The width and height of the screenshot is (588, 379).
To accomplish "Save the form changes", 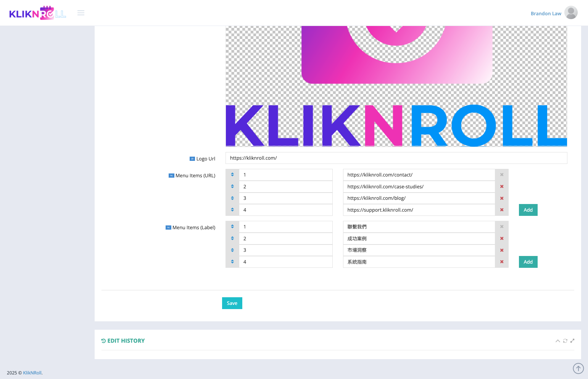I will (x=232, y=303).
